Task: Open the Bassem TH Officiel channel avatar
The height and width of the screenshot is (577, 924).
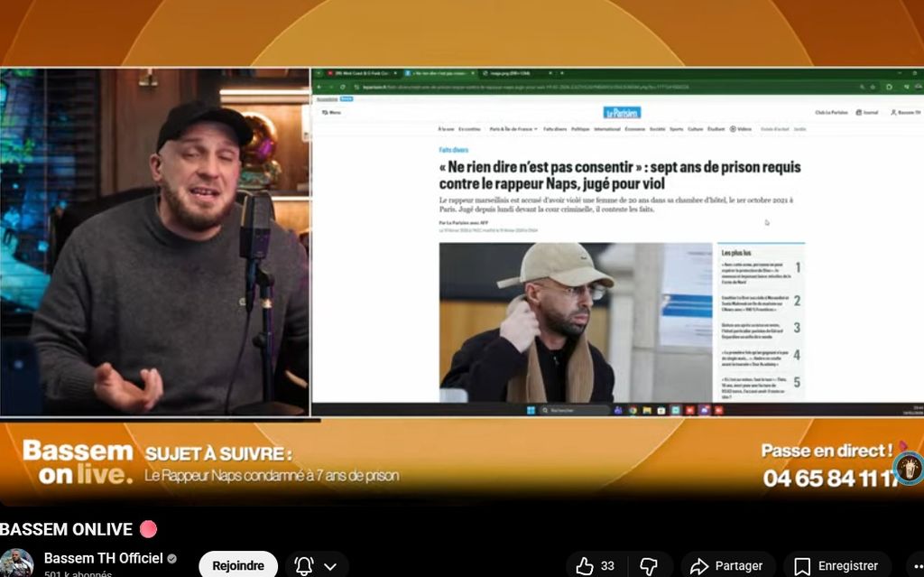Action: coord(16,563)
